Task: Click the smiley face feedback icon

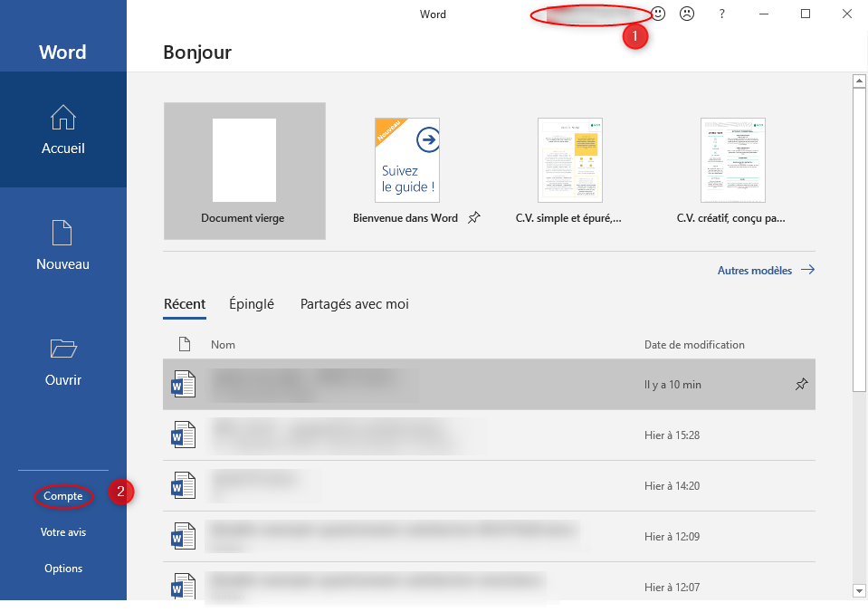Action: [658, 14]
